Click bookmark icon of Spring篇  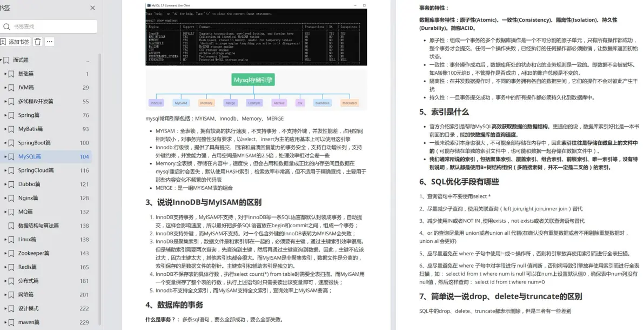(11, 115)
